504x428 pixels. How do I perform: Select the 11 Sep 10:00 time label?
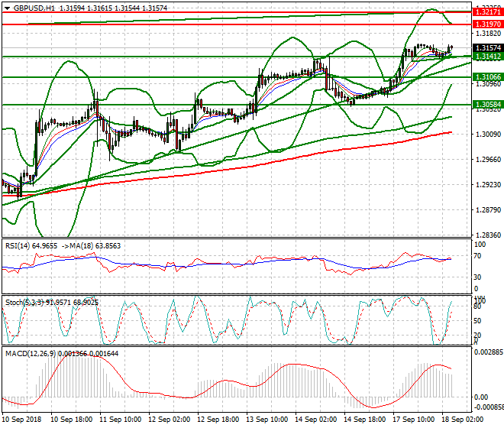[x=120, y=420]
